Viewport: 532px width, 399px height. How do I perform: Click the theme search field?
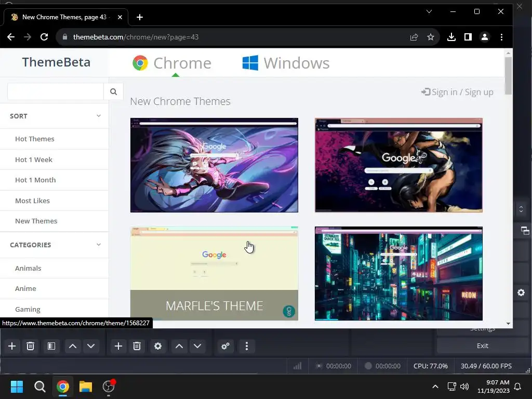tap(56, 91)
